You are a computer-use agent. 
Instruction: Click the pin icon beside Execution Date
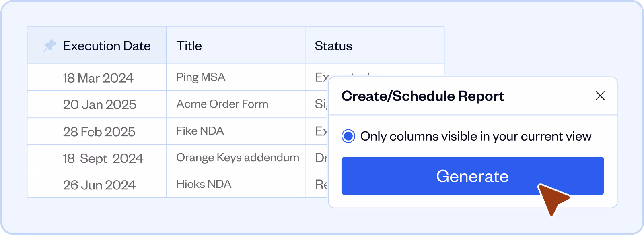[49, 46]
